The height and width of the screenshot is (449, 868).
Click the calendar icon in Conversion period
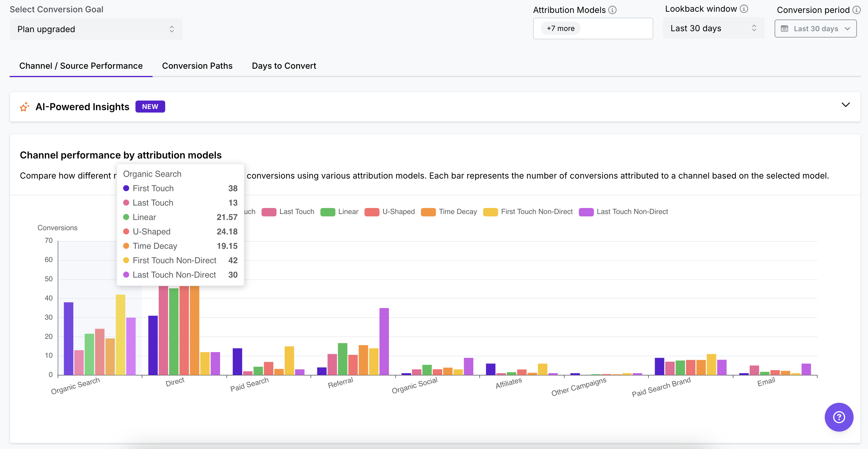click(785, 29)
